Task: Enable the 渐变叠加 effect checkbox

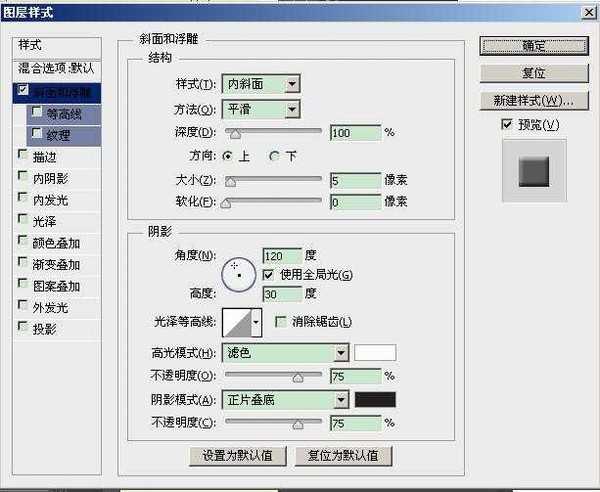Action: coord(23,262)
